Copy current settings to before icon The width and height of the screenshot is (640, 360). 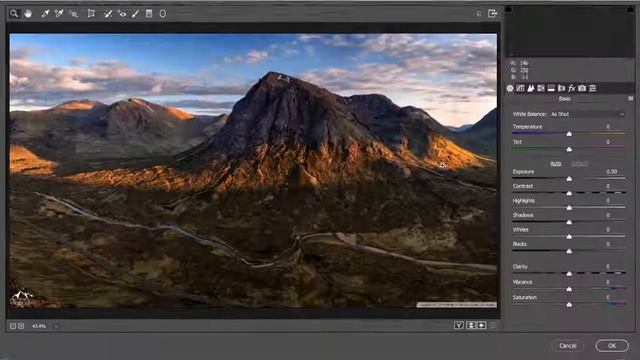point(482,325)
